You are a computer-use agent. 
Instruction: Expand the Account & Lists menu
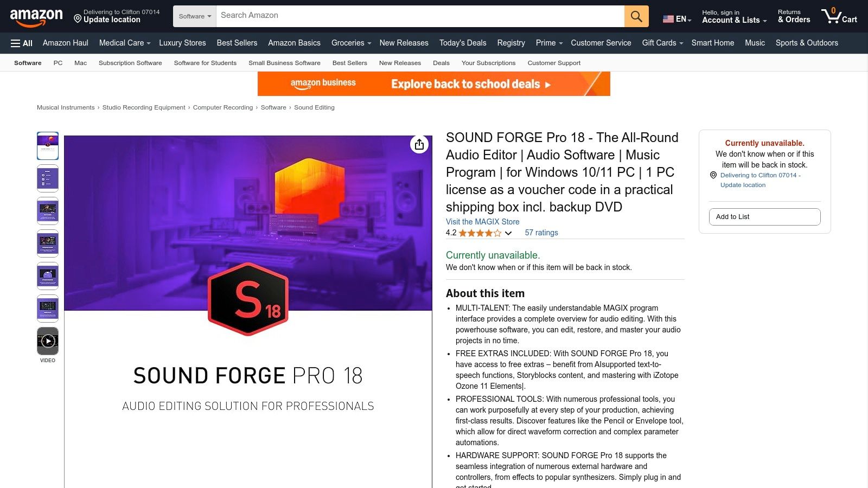(x=735, y=16)
